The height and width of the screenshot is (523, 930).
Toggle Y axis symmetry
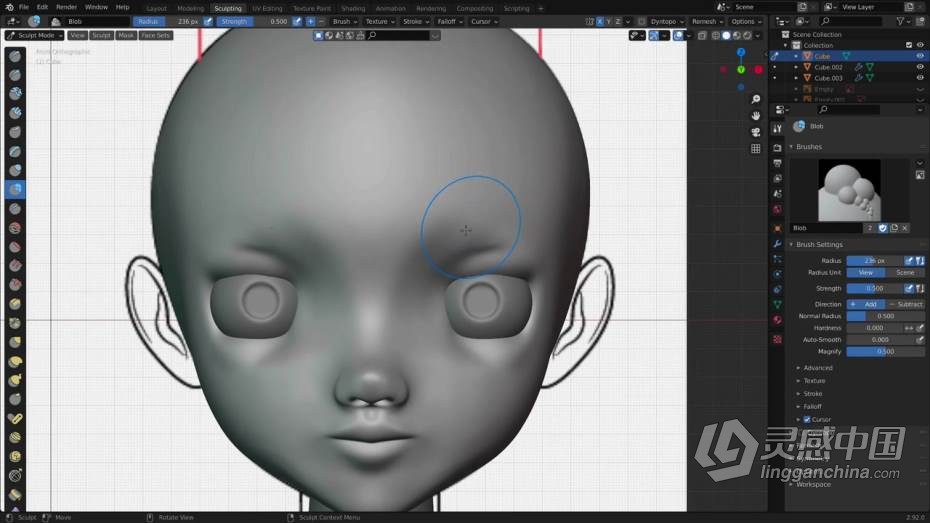[x=609, y=21]
